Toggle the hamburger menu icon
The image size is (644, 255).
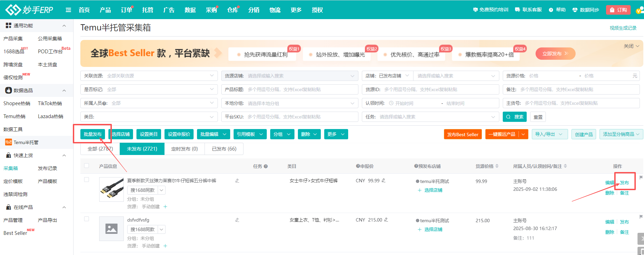pyautogui.click(x=68, y=10)
